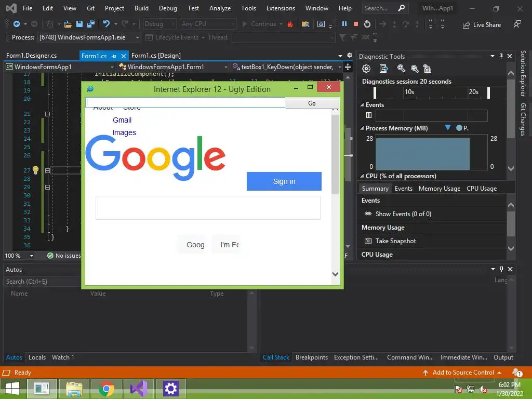Switch to Form1.Designer.cs tab
532x399 pixels.
coord(31,56)
